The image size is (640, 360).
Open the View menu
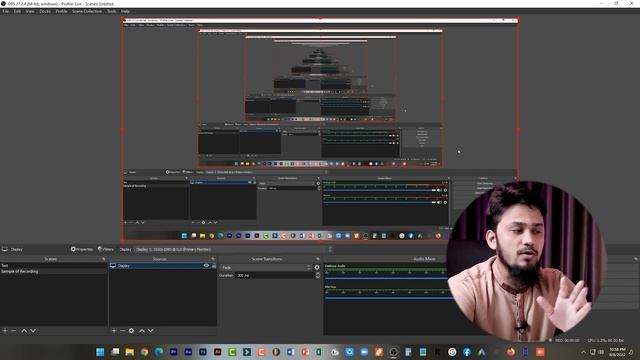[30, 11]
